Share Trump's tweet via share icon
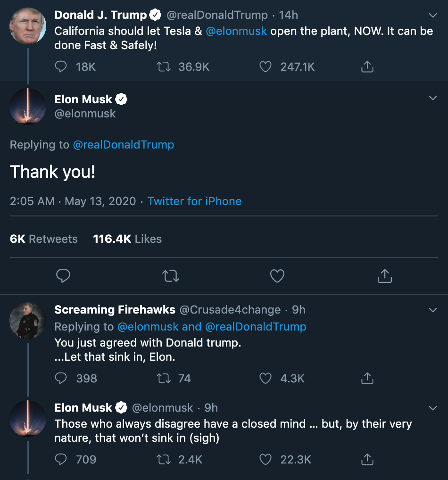The height and width of the screenshot is (480, 448). [x=367, y=67]
